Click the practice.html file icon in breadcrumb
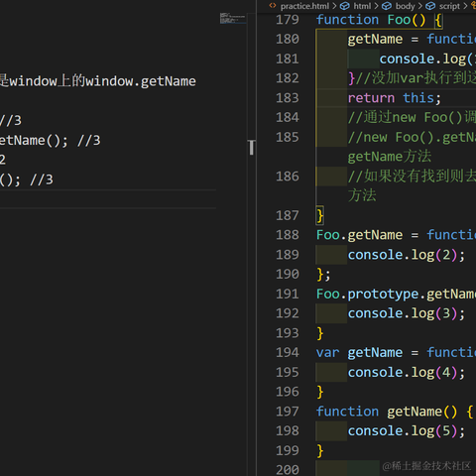The width and height of the screenshot is (476, 476). coord(273,6)
